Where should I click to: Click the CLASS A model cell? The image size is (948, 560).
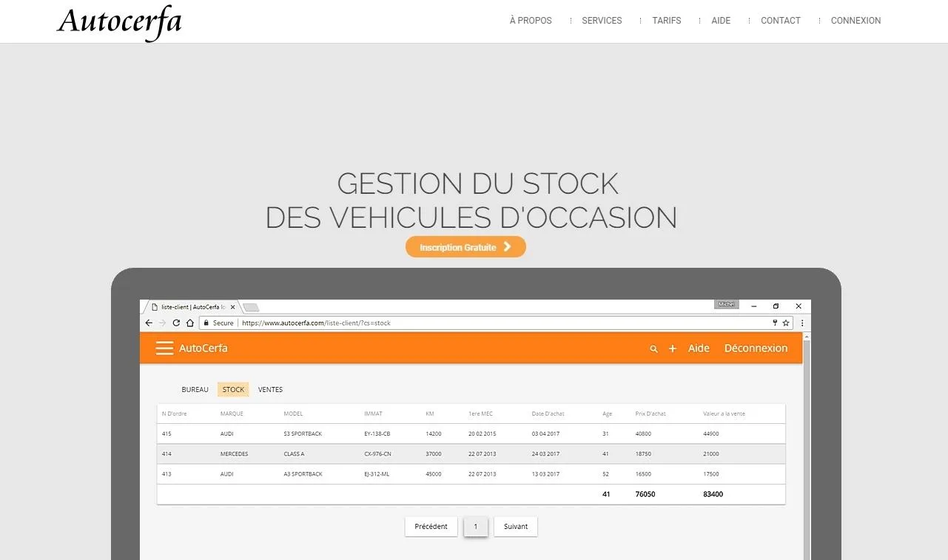294,453
